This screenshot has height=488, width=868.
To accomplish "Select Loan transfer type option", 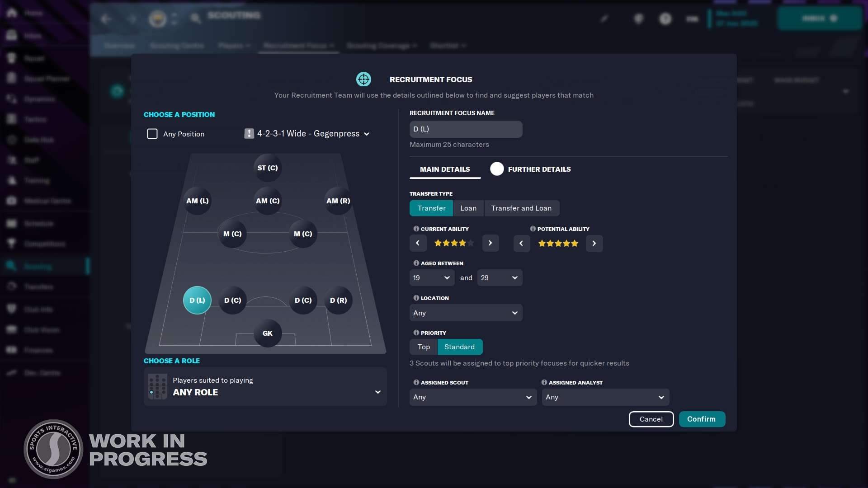I will (x=468, y=208).
